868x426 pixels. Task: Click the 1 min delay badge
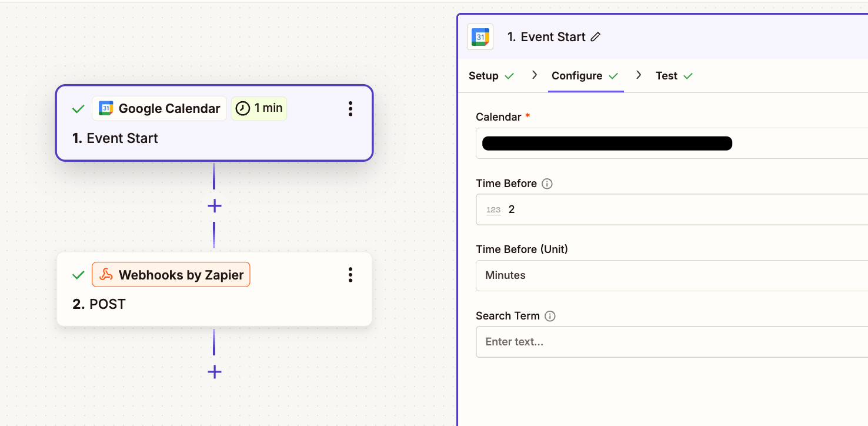259,108
